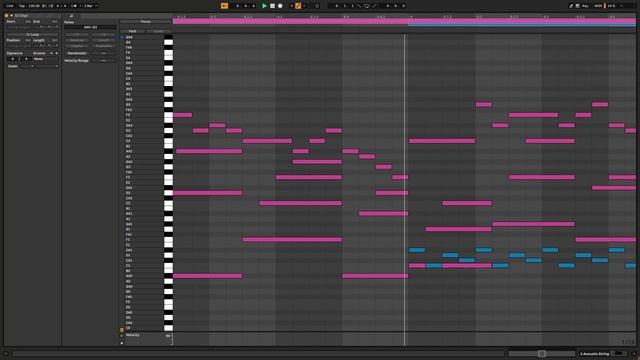The height and width of the screenshot is (360, 640).
Task: Select the single G#1 note
Action: point(533,224)
